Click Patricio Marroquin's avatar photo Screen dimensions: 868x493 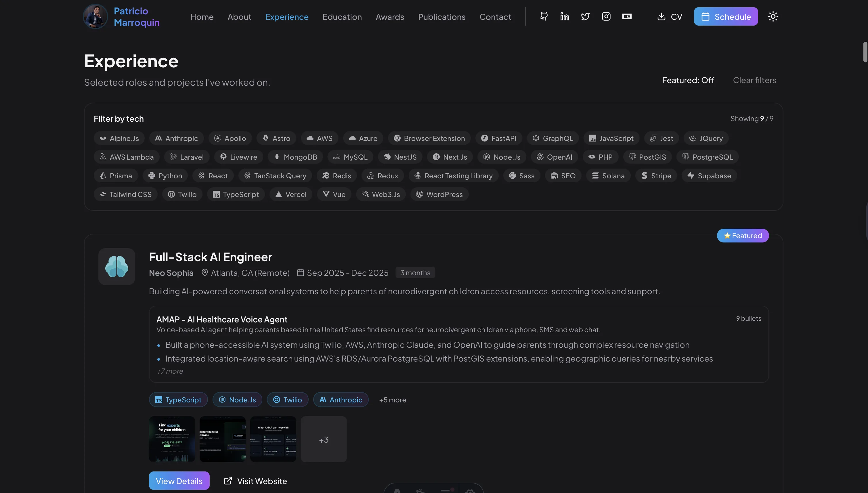coord(95,17)
